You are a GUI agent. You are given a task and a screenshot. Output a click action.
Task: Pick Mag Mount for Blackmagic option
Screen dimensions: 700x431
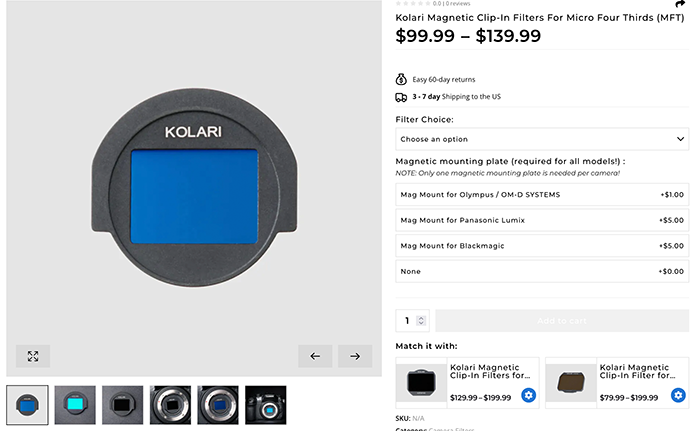tap(541, 245)
